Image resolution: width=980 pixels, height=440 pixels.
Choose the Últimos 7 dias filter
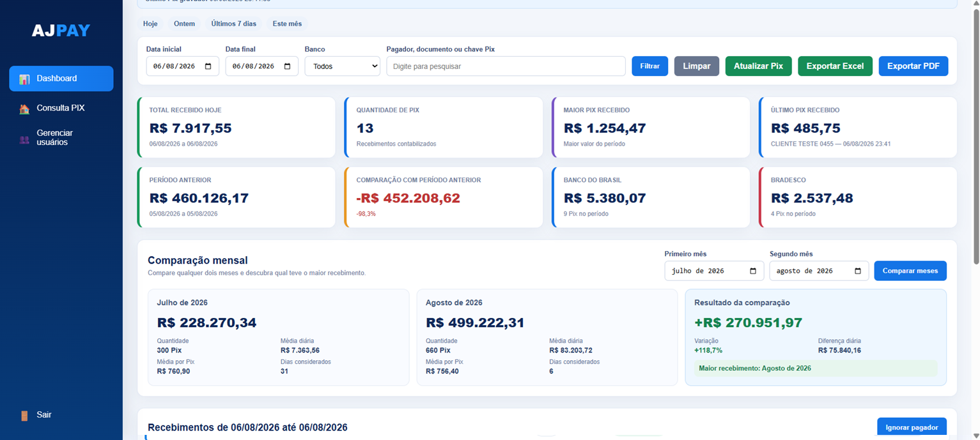point(233,24)
